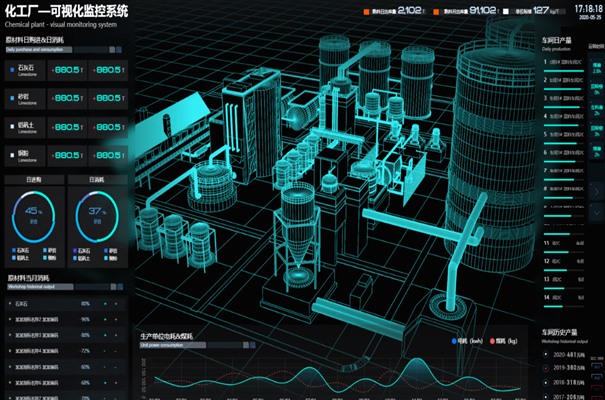This screenshot has height=400, width=605.
Task: Click 铝矾土 row's second 880.5 T value
Action: point(108,127)
